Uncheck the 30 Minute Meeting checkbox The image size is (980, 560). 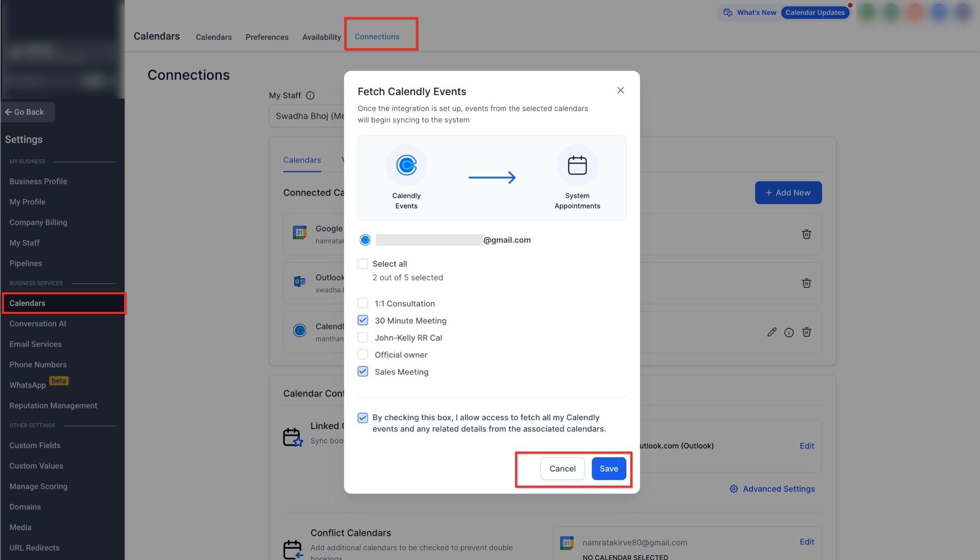(363, 320)
